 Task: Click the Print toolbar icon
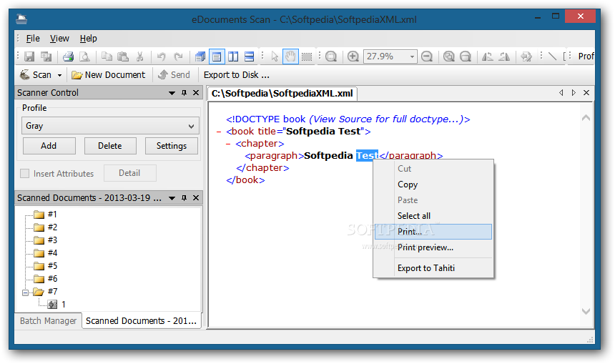point(68,56)
